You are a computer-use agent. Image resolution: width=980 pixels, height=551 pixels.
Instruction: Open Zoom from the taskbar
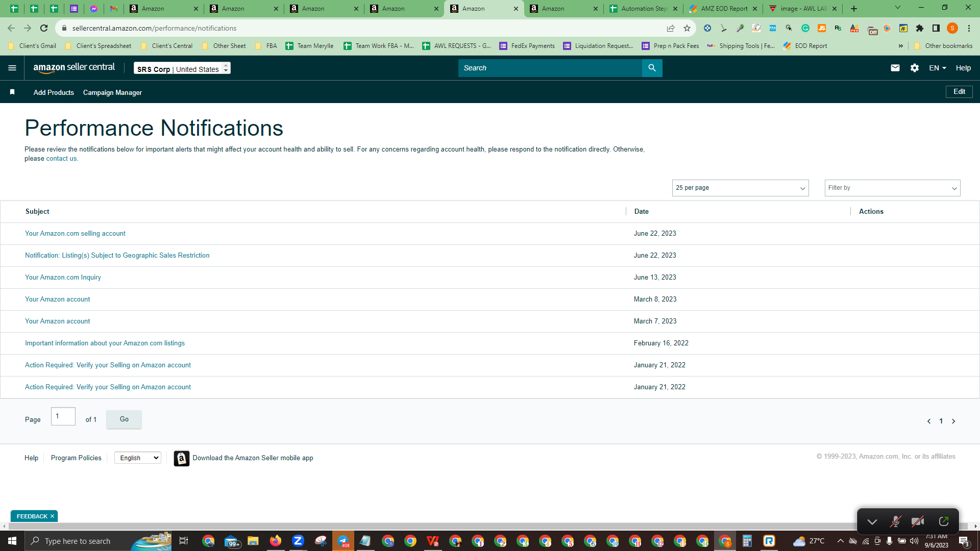298,541
